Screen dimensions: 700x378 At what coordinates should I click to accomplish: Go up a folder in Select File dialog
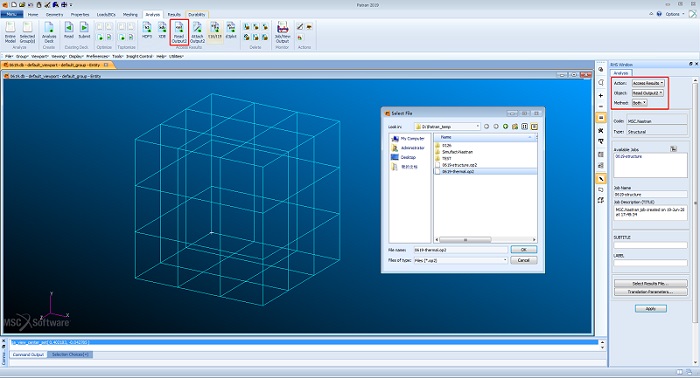coord(505,127)
